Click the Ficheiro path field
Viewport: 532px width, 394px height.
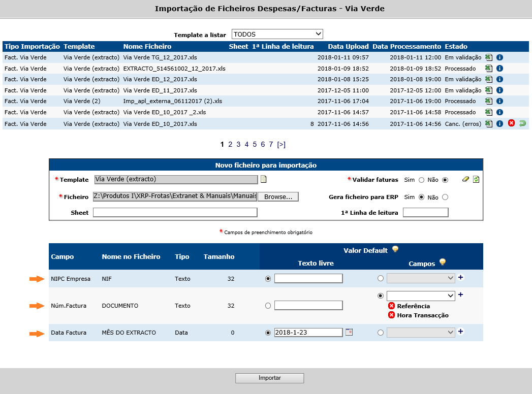[x=175, y=196]
